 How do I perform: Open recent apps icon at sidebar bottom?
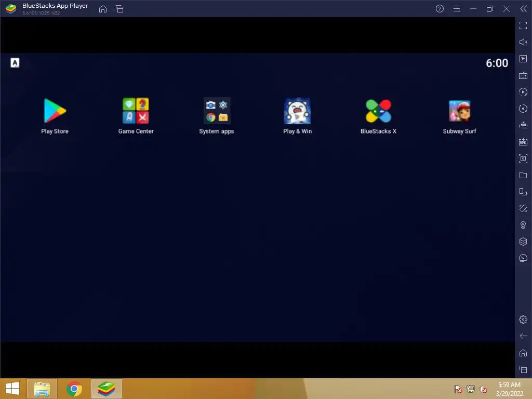pyautogui.click(x=523, y=369)
